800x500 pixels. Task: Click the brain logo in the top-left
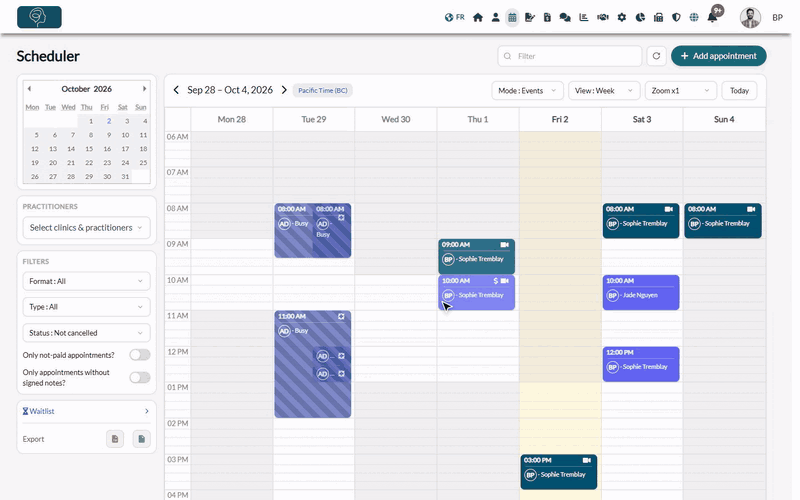point(39,17)
